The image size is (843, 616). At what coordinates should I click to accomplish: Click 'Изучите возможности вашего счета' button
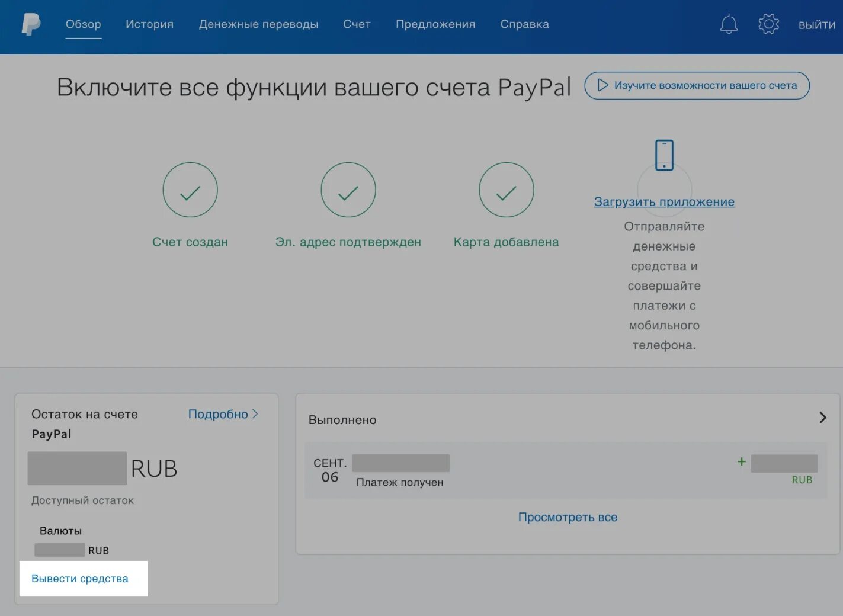pos(697,85)
